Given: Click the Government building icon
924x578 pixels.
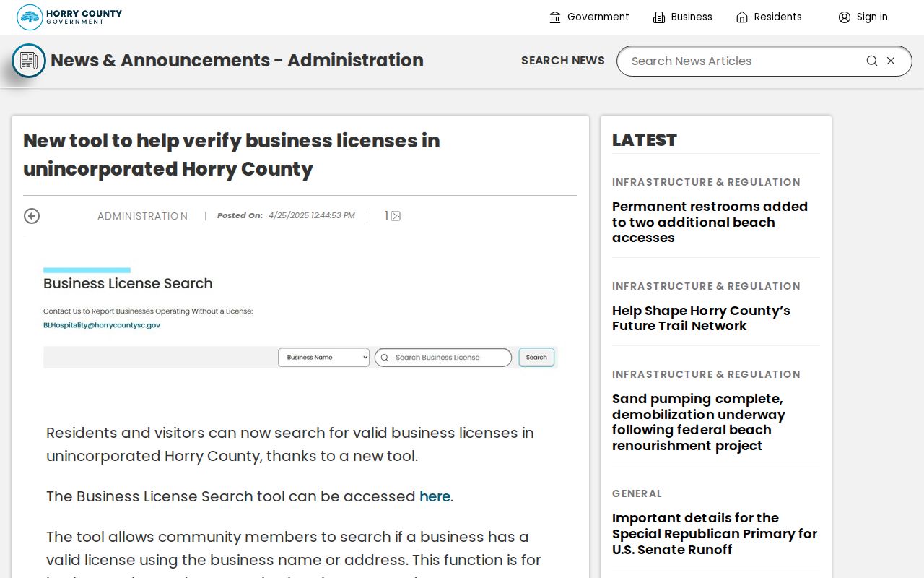Looking at the screenshot, I should [555, 17].
